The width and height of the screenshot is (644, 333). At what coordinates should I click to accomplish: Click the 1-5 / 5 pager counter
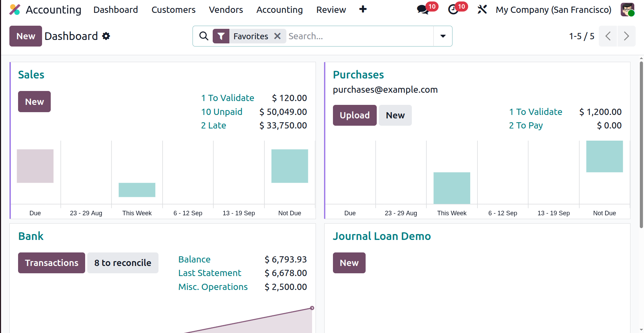(x=581, y=36)
